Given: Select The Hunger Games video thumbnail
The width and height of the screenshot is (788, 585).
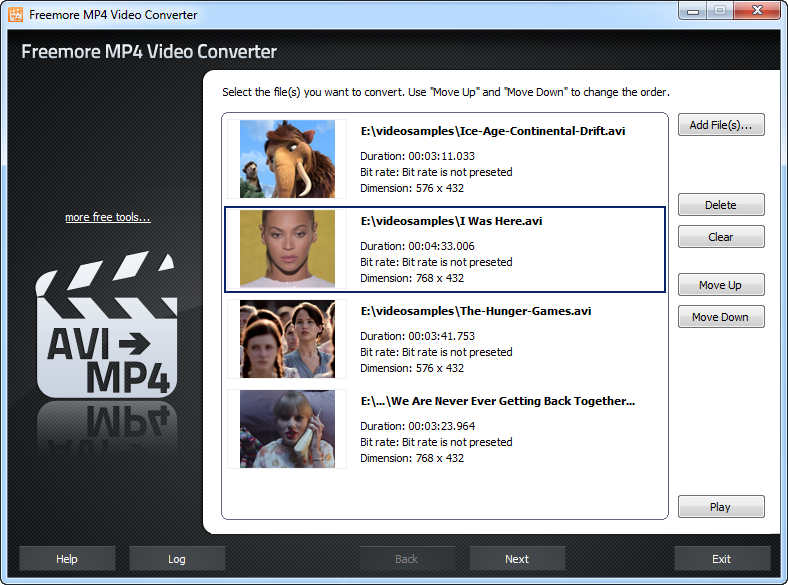Looking at the screenshot, I should tap(287, 339).
